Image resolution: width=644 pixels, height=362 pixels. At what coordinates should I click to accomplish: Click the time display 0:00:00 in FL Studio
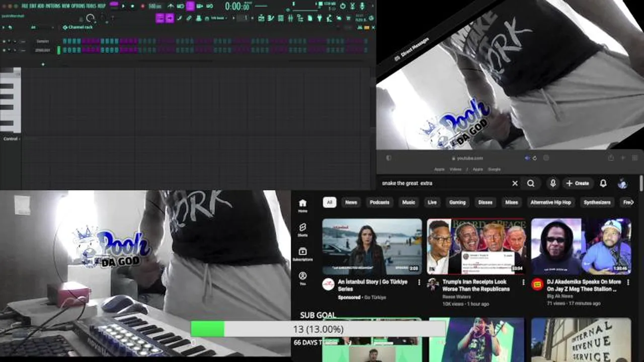coord(237,6)
